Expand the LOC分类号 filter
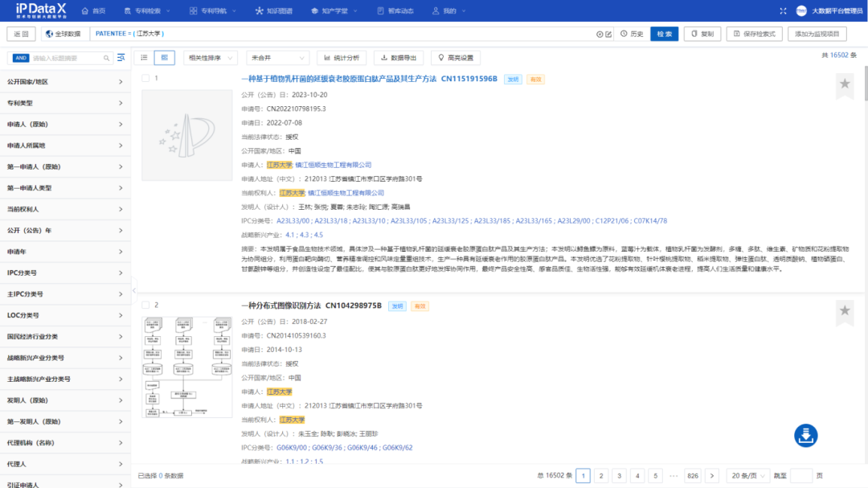 65,315
